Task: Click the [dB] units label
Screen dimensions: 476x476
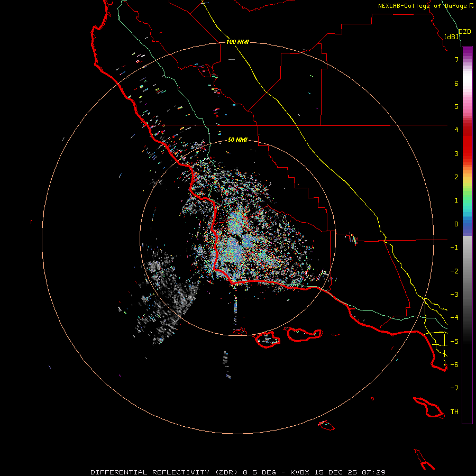Action: pos(452,36)
